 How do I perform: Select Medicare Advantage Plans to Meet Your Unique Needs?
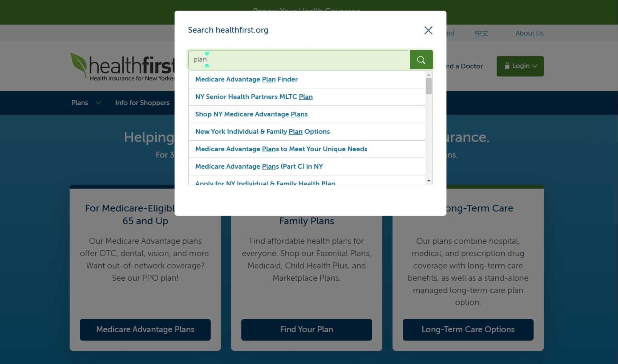[x=307, y=149]
